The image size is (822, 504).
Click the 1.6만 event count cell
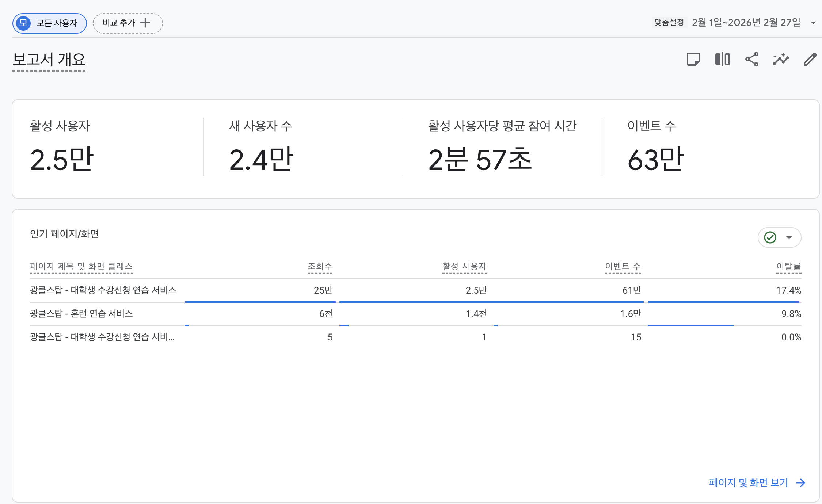(631, 314)
